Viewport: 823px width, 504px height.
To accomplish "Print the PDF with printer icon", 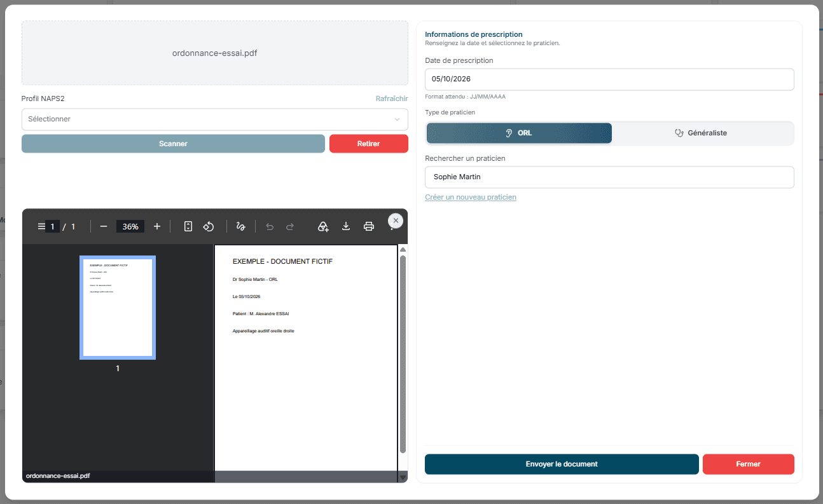I will pos(368,226).
